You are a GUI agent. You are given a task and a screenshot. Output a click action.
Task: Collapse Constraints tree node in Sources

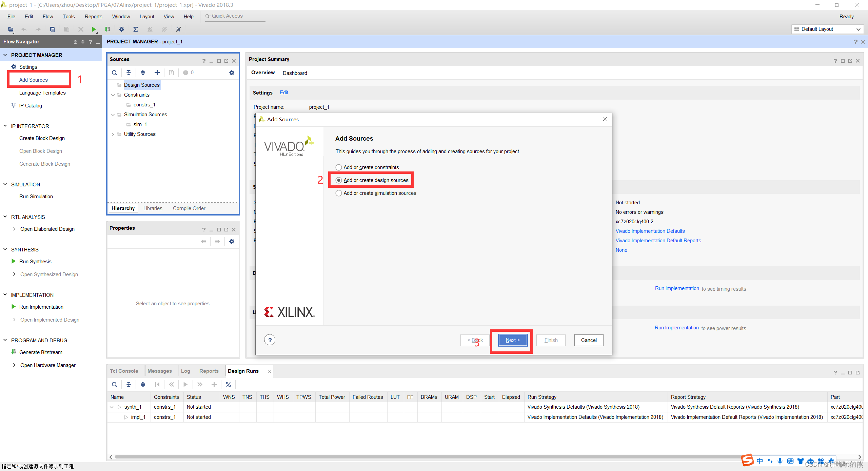point(113,95)
